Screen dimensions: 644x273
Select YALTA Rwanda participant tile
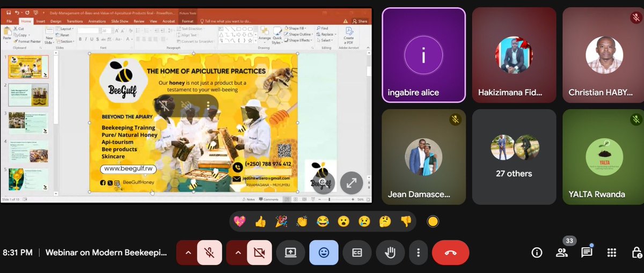[x=603, y=157]
